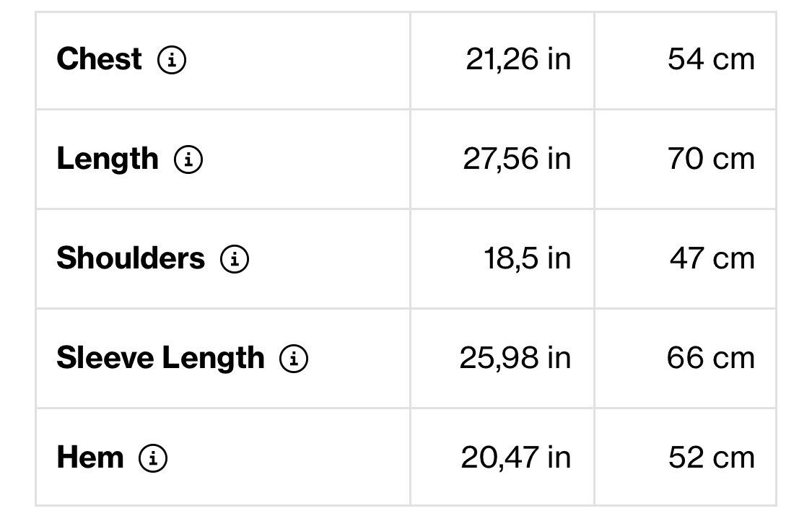The width and height of the screenshot is (812, 516).
Task: Click the 66 cm sleeve value
Action: [710, 358]
